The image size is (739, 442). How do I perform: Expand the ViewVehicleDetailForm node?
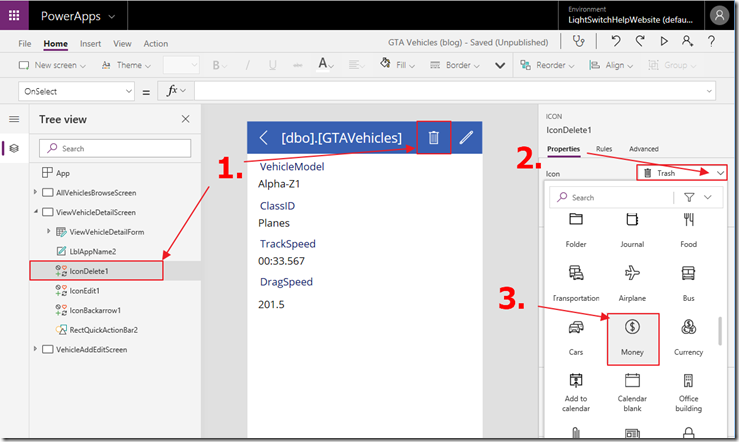[x=49, y=231]
